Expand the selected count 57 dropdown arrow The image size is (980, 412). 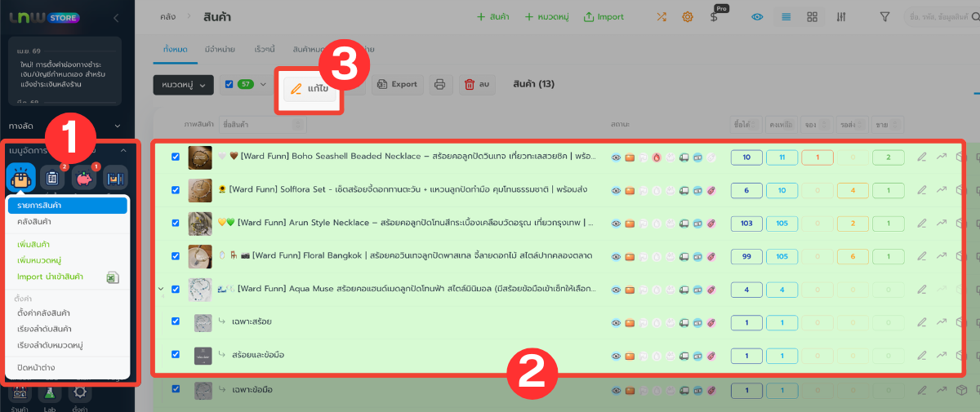tap(262, 84)
